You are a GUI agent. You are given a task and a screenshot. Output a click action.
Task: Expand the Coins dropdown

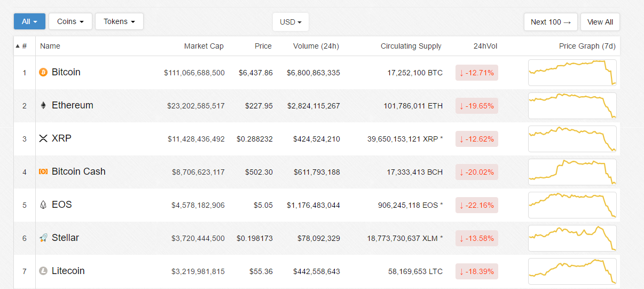tap(70, 21)
